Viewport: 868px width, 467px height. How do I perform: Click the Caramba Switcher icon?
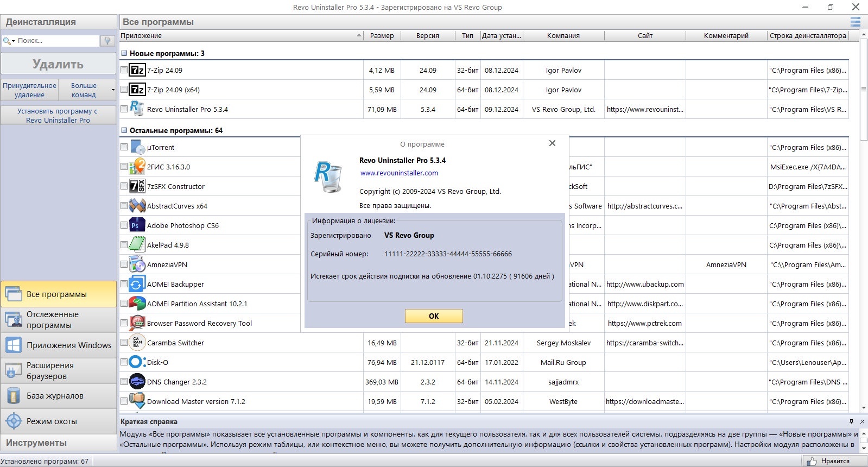click(137, 343)
